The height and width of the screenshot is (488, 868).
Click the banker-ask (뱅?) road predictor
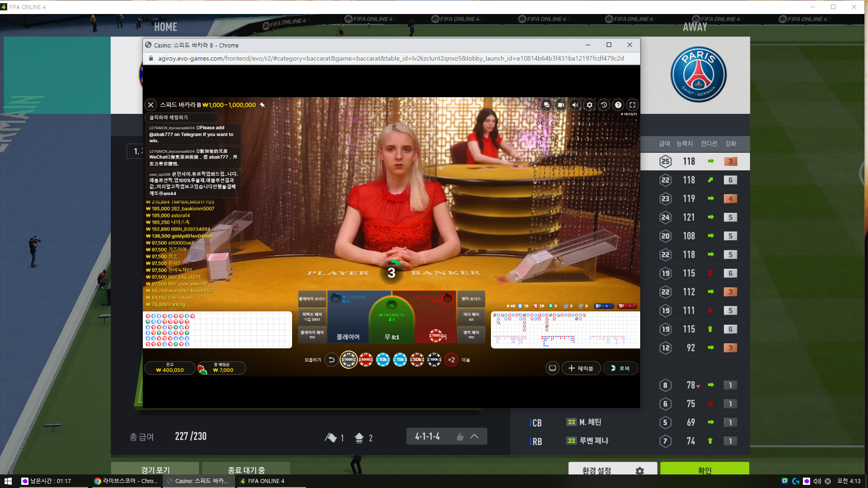pyautogui.click(x=627, y=306)
